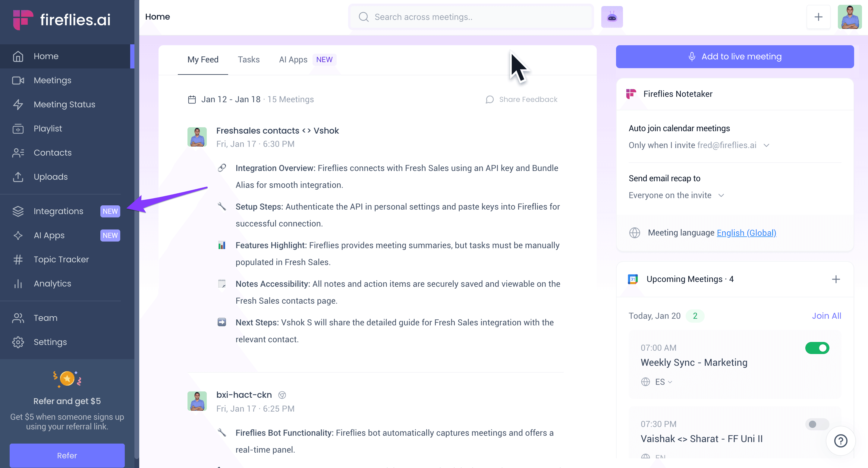The image size is (868, 468).
Task: Open Vaishak <> Sharat - FF Uni II
Action: point(702,439)
